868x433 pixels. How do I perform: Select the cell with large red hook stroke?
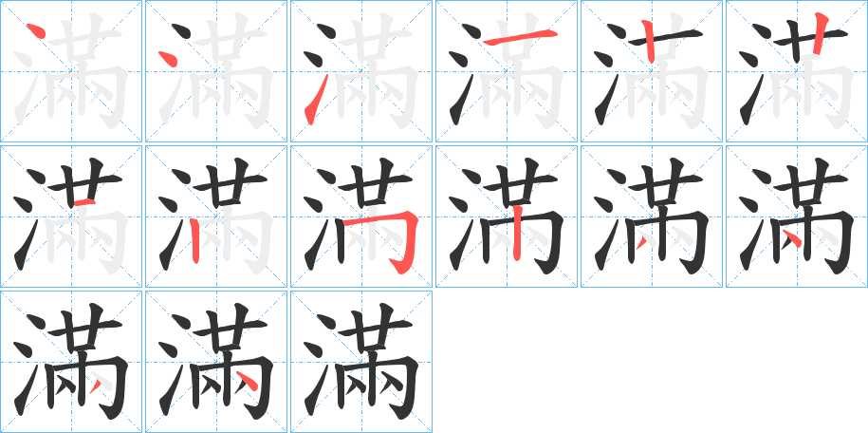click(x=361, y=216)
